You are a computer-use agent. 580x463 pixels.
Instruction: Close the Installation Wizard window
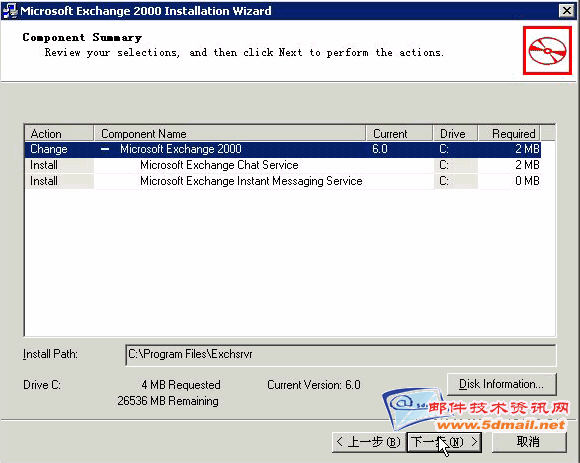click(567, 11)
